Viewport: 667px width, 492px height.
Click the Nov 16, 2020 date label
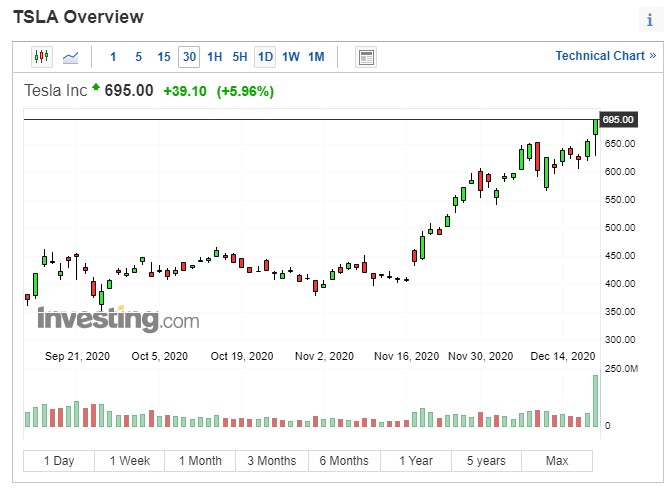point(406,356)
